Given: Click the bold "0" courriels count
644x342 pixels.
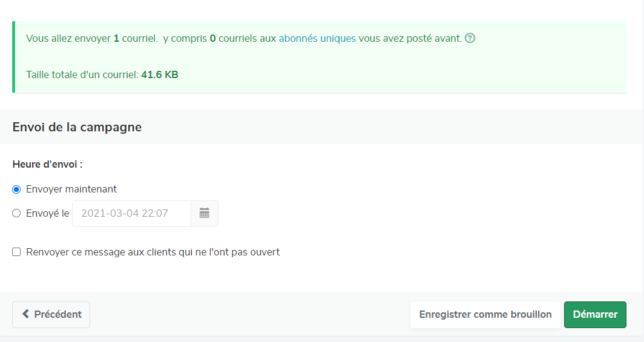Looking at the screenshot, I should pyautogui.click(x=213, y=39).
